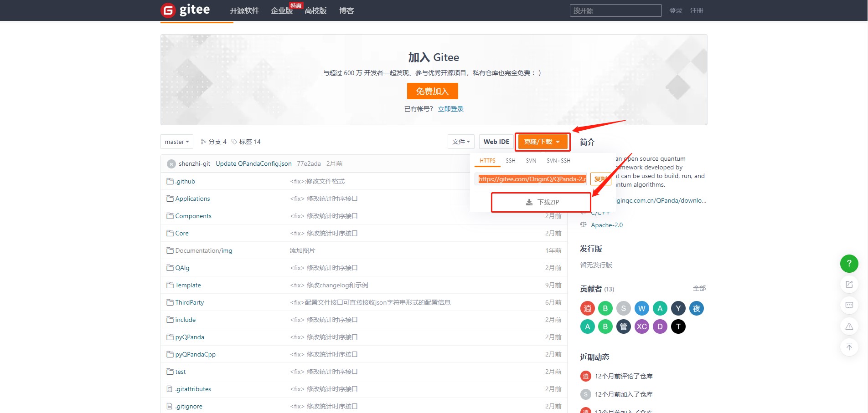Open the QAlg folder
This screenshot has height=413, width=868.
[x=182, y=268]
